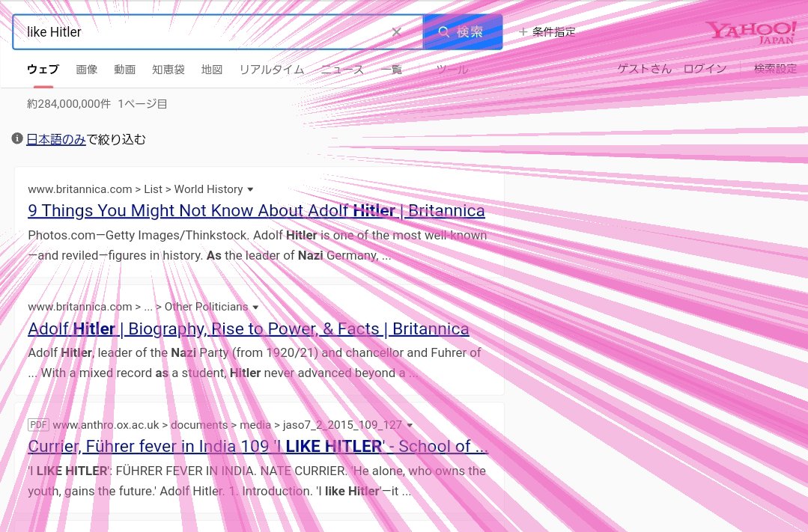The image size is (808, 532).
Task: Open '9 Things You Might Not Know' result
Action: [x=256, y=211]
